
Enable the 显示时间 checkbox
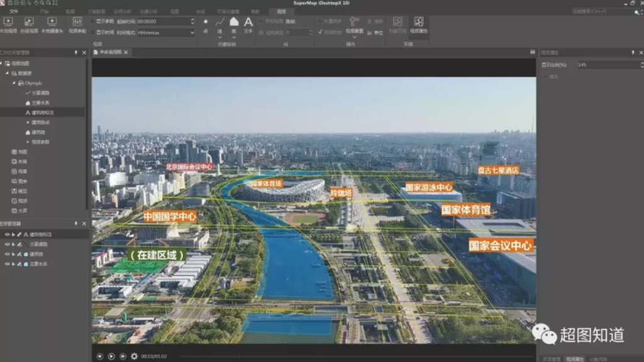click(x=93, y=32)
